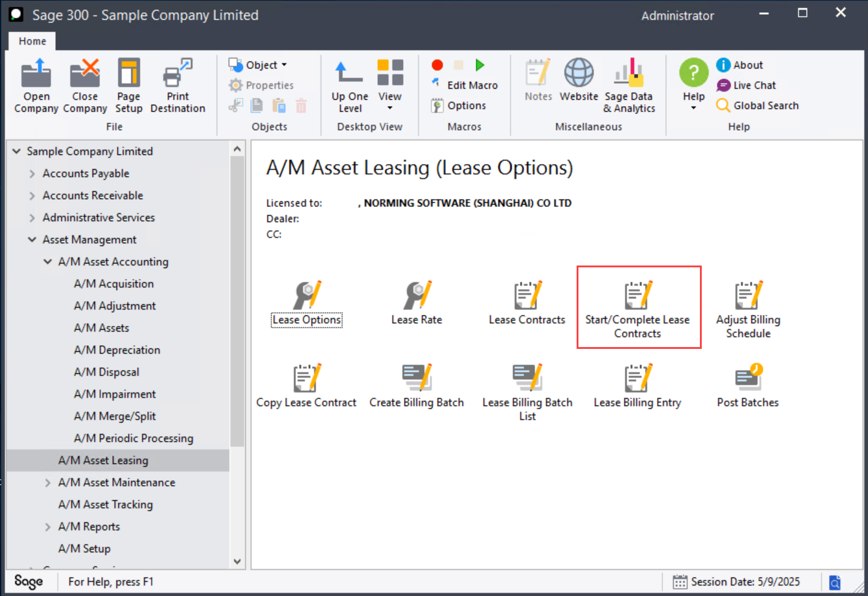Click the Sage logo in status bar
This screenshot has height=596, width=868.
(x=29, y=581)
